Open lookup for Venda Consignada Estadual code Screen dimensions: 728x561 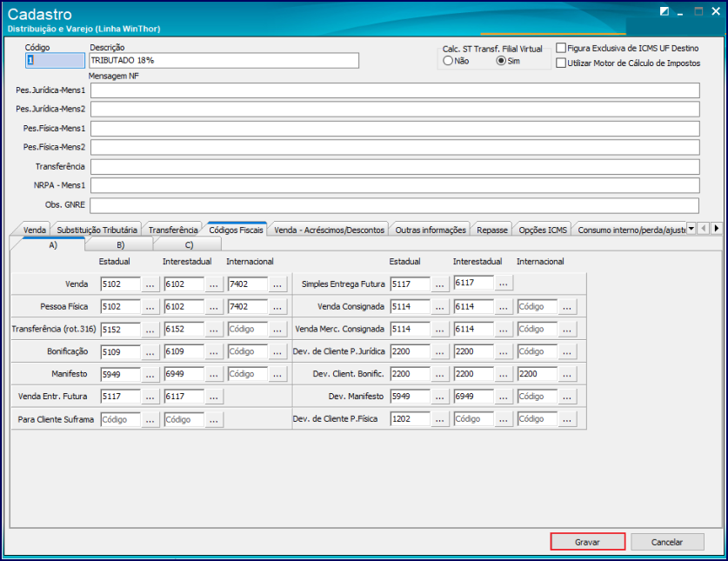[x=439, y=306]
